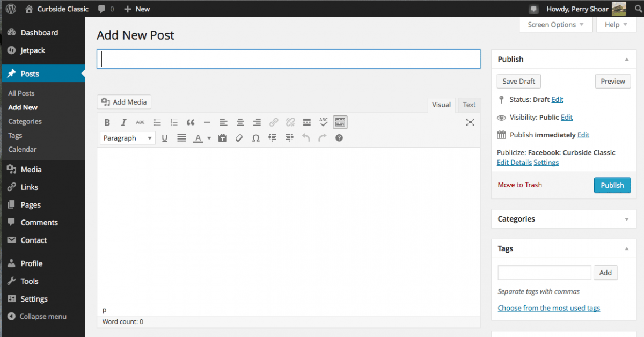Insert a bulleted list
644x337 pixels.
pyautogui.click(x=157, y=122)
